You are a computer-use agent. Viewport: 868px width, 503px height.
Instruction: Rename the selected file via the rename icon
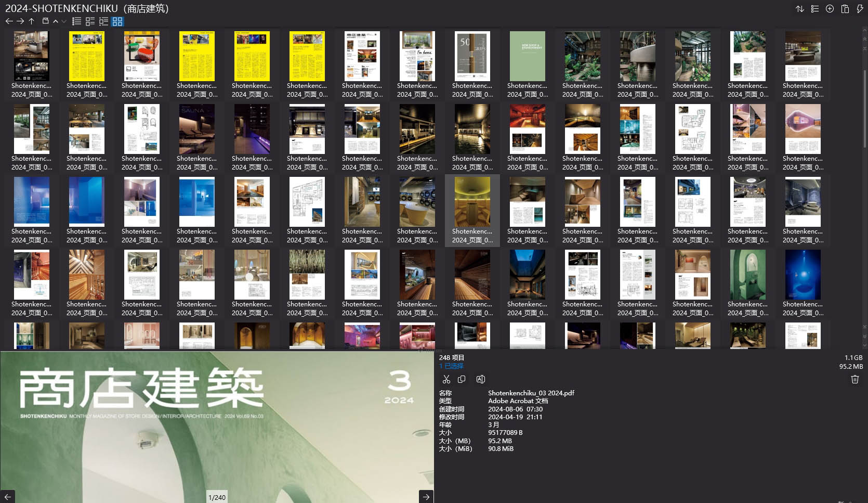pyautogui.click(x=480, y=379)
